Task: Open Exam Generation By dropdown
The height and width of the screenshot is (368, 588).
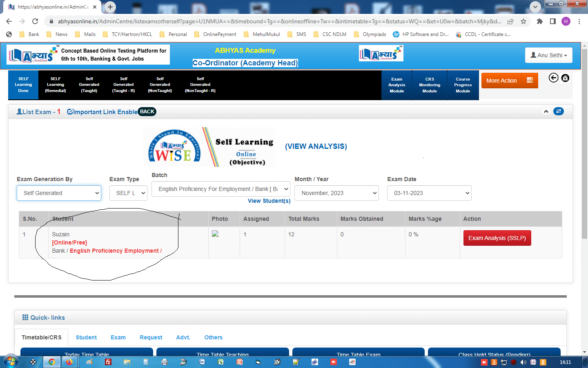Action: pyautogui.click(x=59, y=193)
